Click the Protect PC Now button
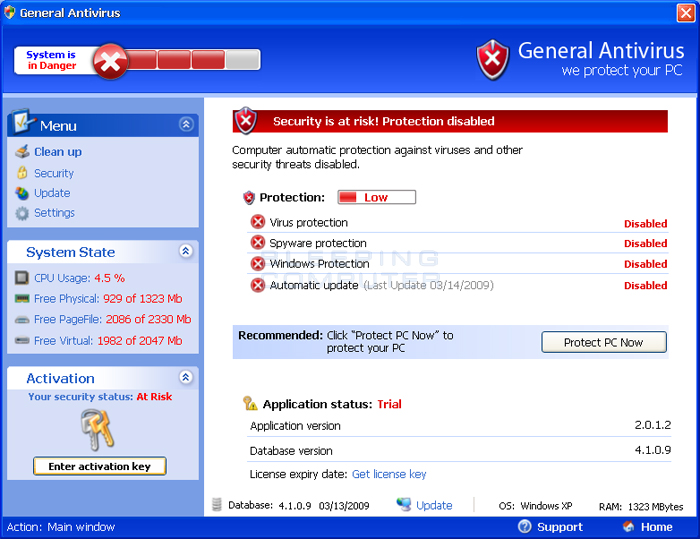The width and height of the screenshot is (700, 539). tap(604, 342)
